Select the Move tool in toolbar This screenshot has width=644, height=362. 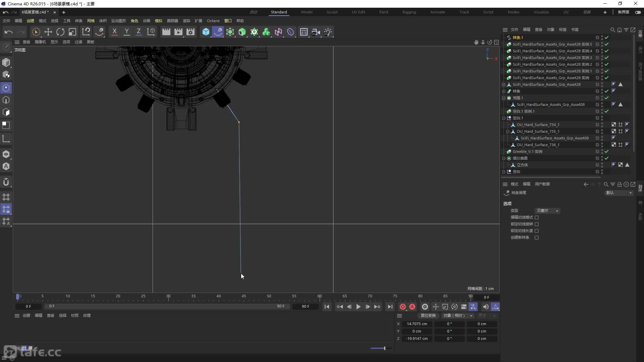click(x=48, y=32)
